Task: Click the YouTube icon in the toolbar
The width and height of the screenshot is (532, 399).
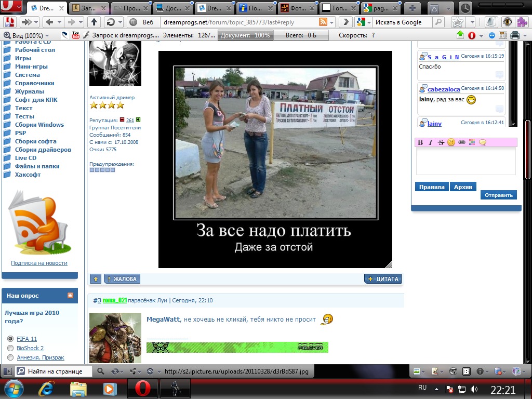Action: pyautogui.click(x=76, y=35)
